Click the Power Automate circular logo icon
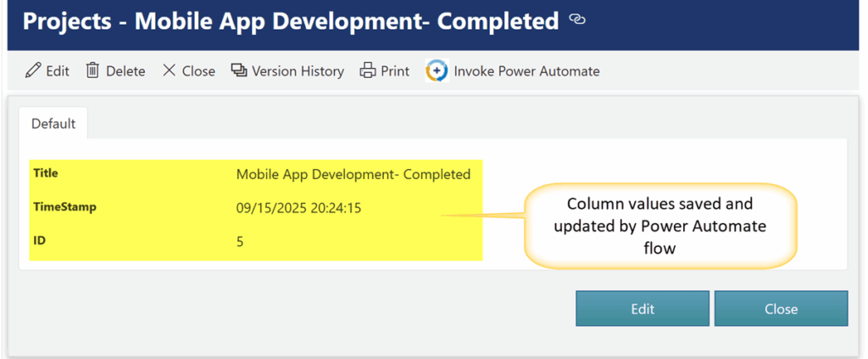868x359 pixels. tap(437, 71)
